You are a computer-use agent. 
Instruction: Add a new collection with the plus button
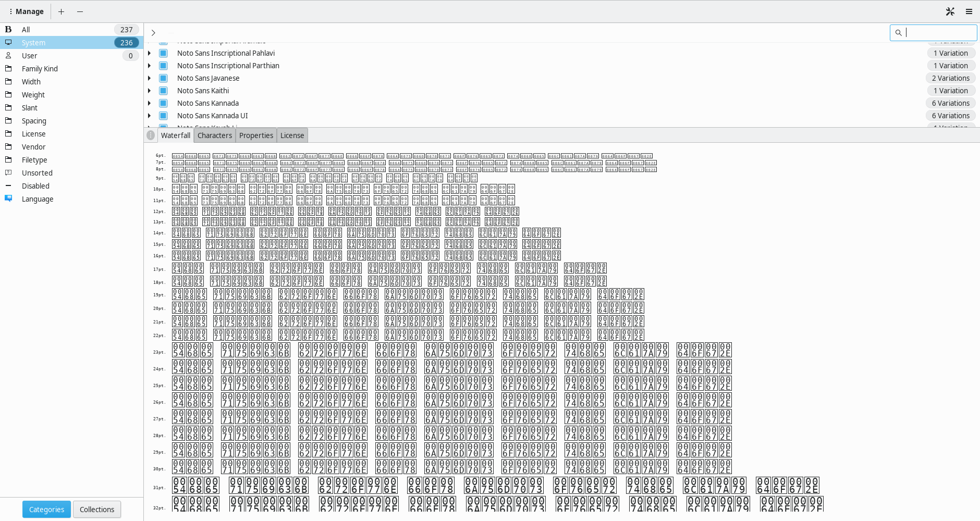tap(61, 11)
